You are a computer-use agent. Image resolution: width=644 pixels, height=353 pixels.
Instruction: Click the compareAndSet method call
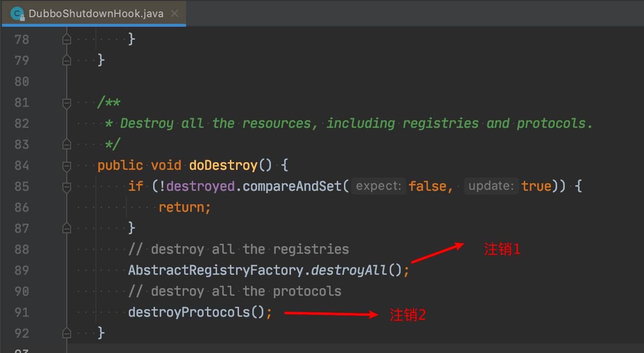[291, 187]
